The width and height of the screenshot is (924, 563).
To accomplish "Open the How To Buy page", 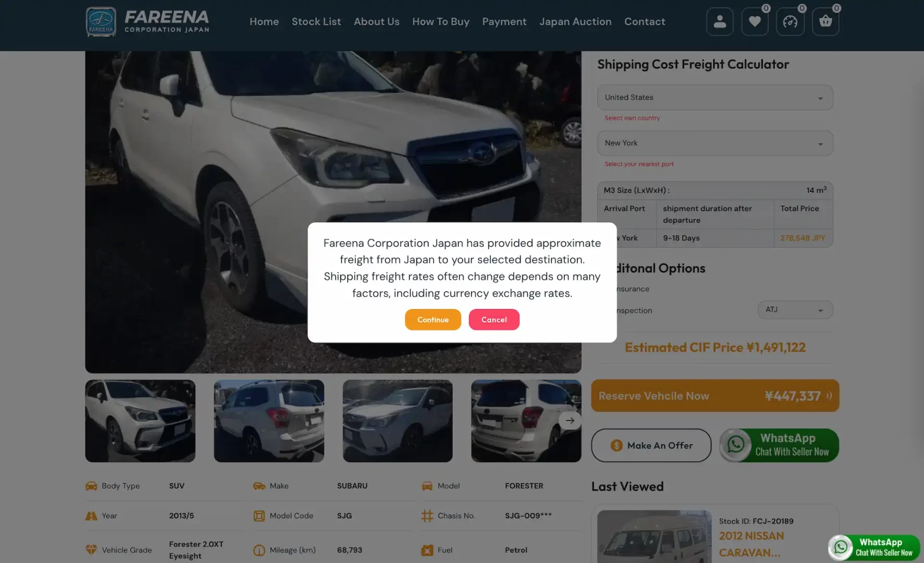I will click(440, 22).
